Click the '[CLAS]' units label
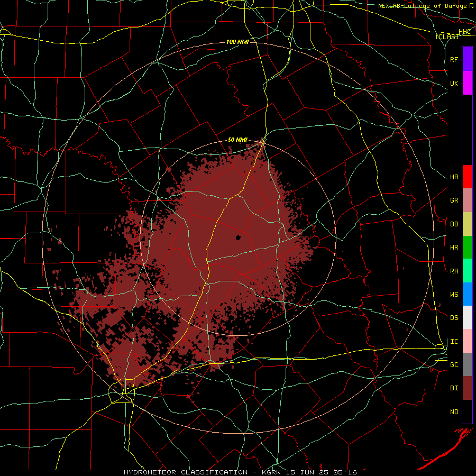 (447, 36)
